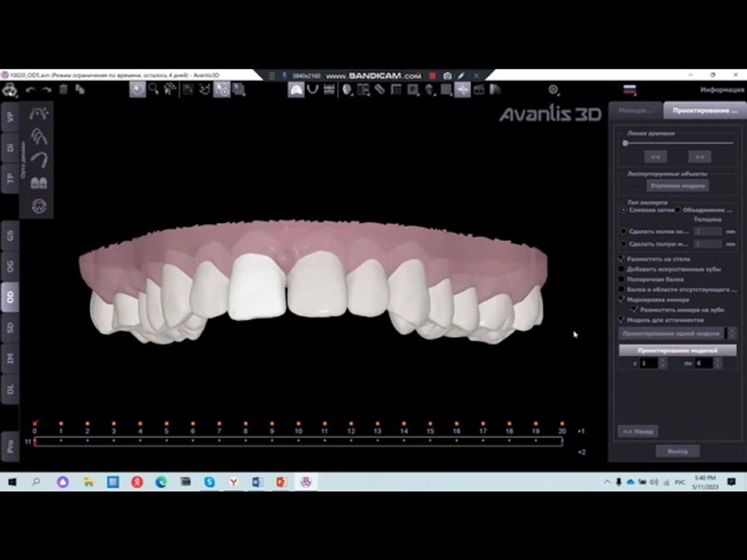
Task: Open the settings wheel icon in toolbar
Action: [553, 90]
